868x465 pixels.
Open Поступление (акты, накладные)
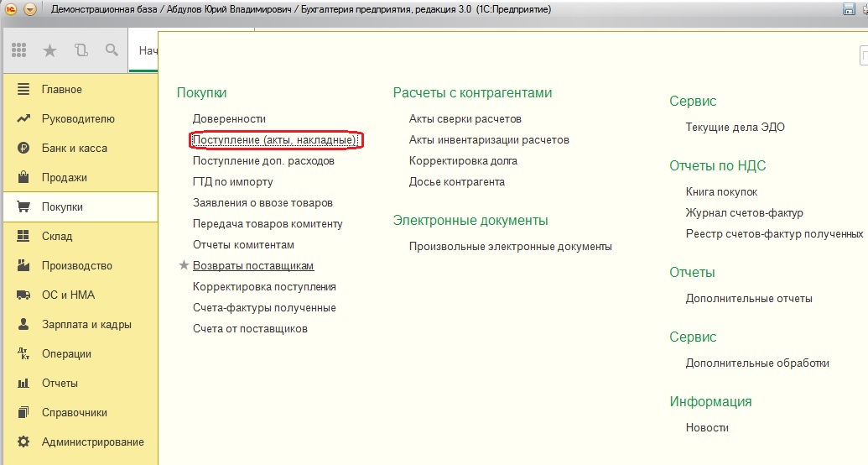click(x=274, y=139)
